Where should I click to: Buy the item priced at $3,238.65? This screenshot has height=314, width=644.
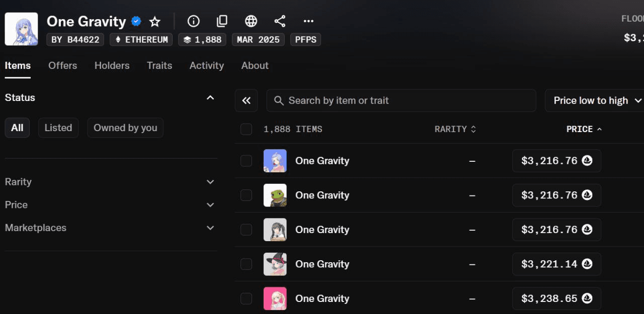556,298
